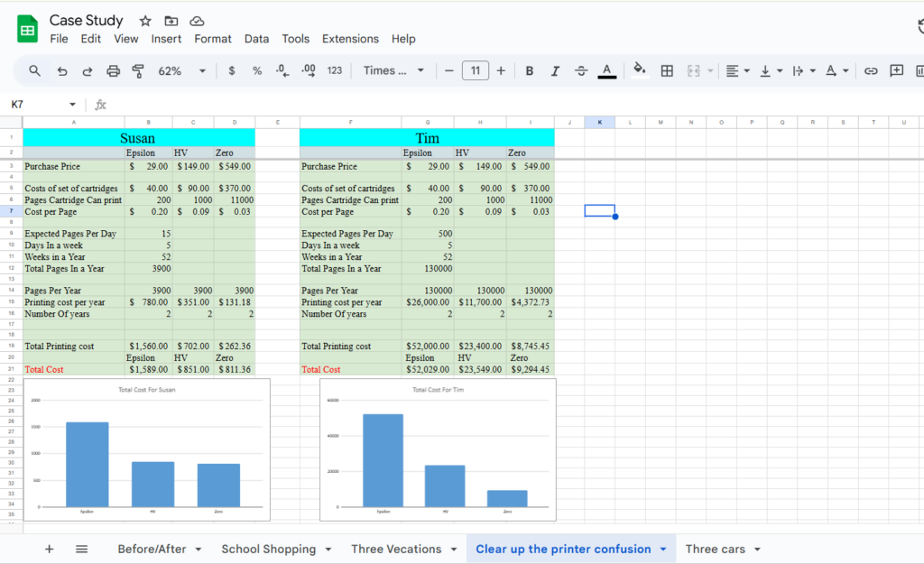
Task: Open the Format menu
Action: [213, 39]
